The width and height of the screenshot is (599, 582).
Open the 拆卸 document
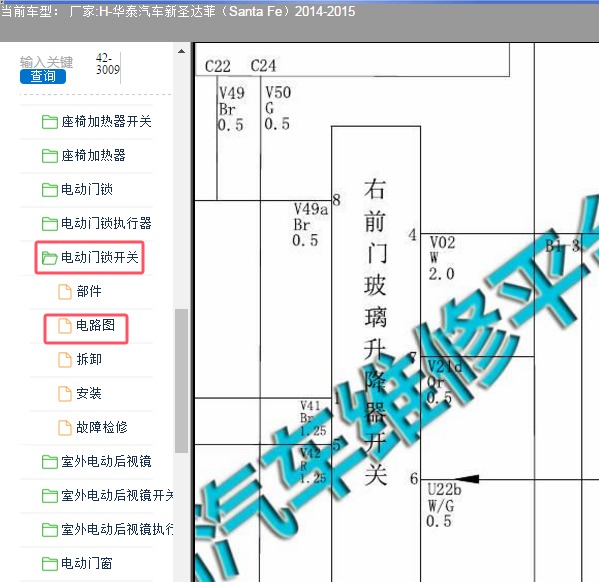pyautogui.click(x=80, y=360)
